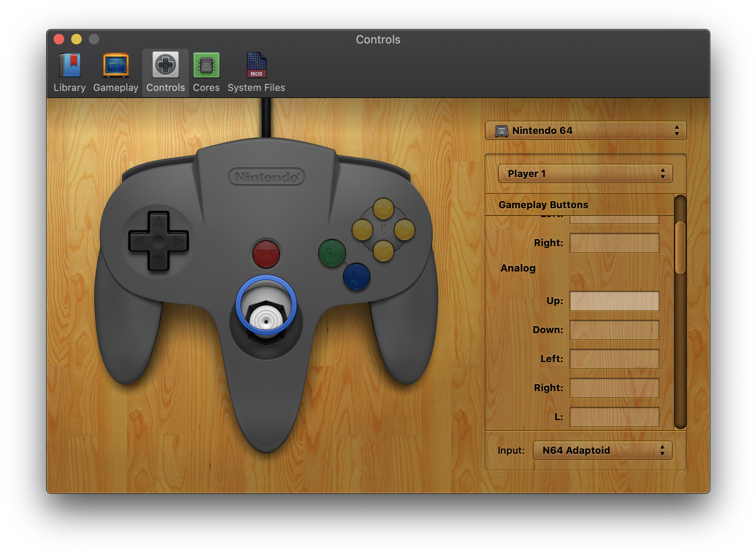
Task: Open the Gameplay preferences icon
Action: (116, 72)
